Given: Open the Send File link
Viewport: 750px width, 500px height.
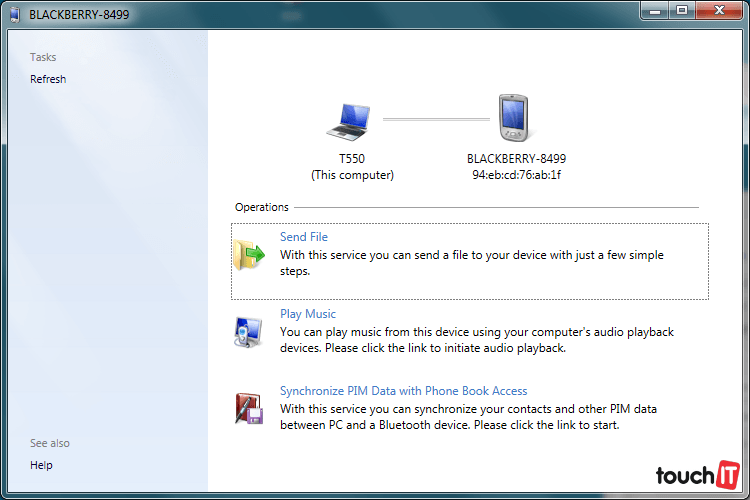Looking at the screenshot, I should click(303, 237).
